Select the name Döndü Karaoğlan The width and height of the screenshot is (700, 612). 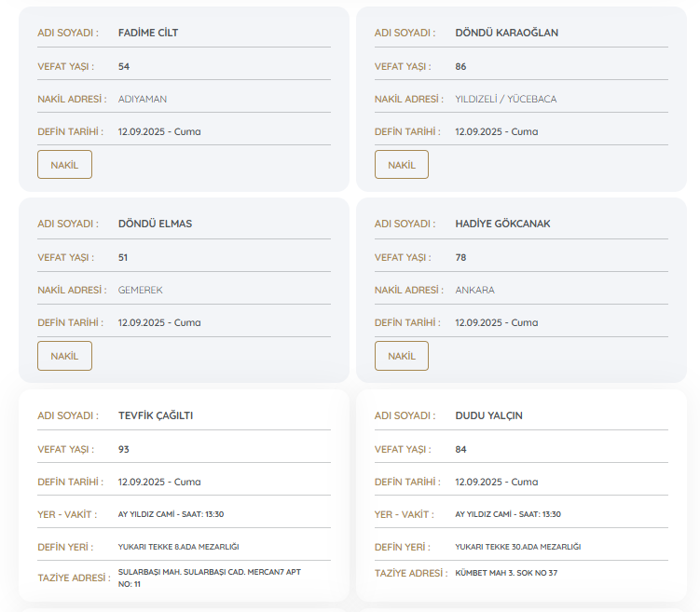tap(506, 33)
